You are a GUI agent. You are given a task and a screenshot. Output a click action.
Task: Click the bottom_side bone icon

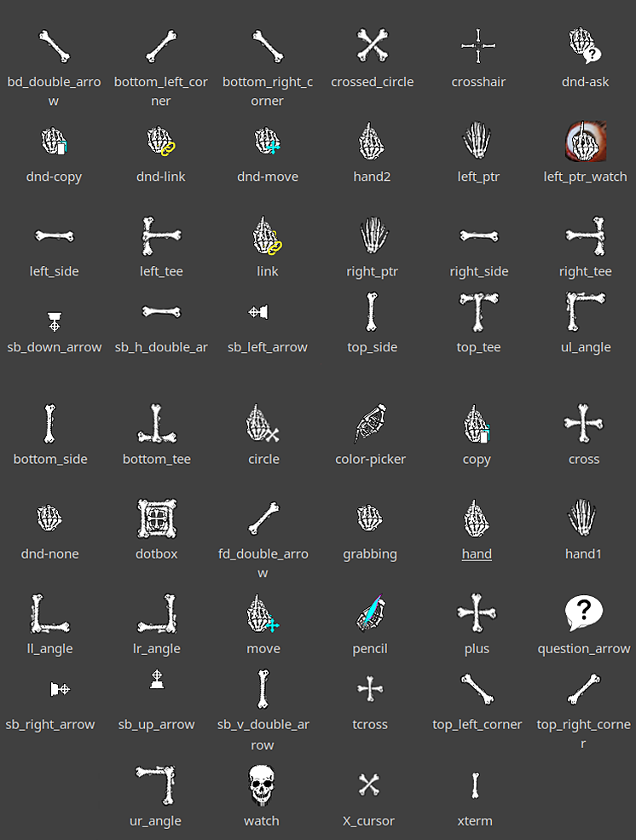tap(49, 424)
